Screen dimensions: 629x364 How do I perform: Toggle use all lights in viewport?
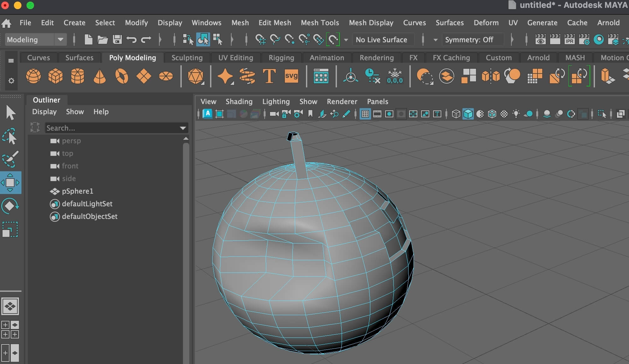pyautogui.click(x=516, y=114)
